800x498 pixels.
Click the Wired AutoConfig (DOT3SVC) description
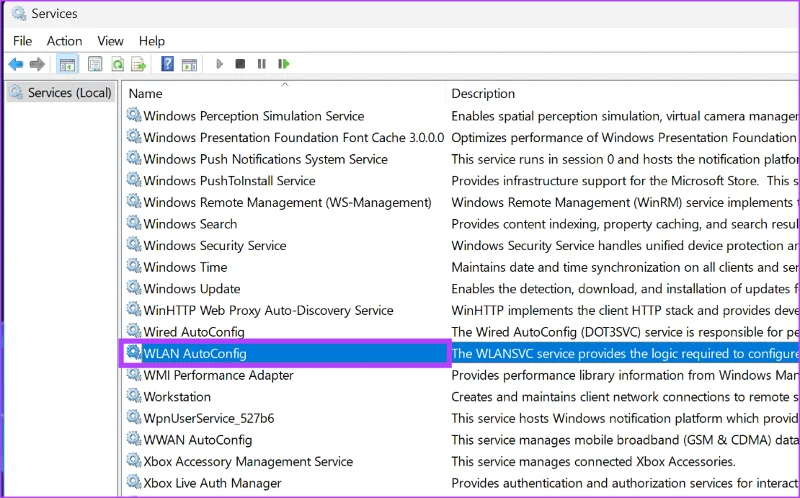point(625,332)
